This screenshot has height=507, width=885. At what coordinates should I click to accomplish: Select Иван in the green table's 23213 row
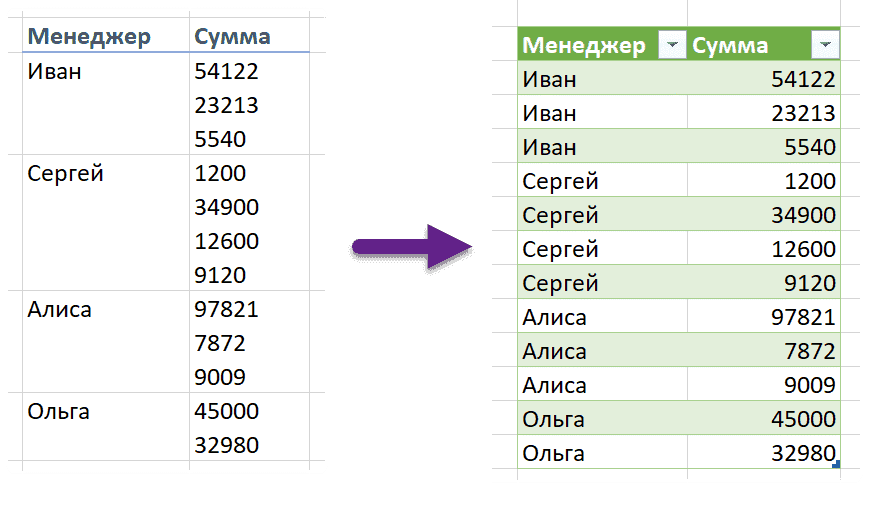[549, 113]
